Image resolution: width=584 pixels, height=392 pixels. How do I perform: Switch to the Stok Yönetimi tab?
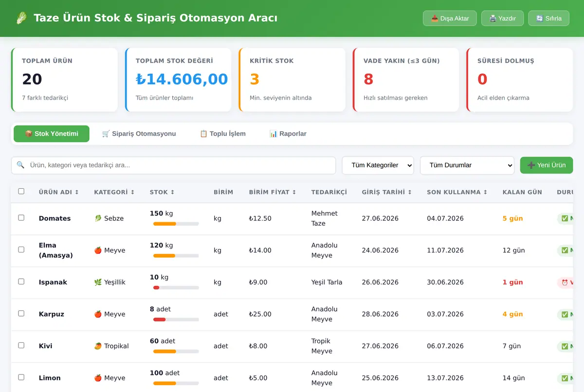tap(52, 134)
